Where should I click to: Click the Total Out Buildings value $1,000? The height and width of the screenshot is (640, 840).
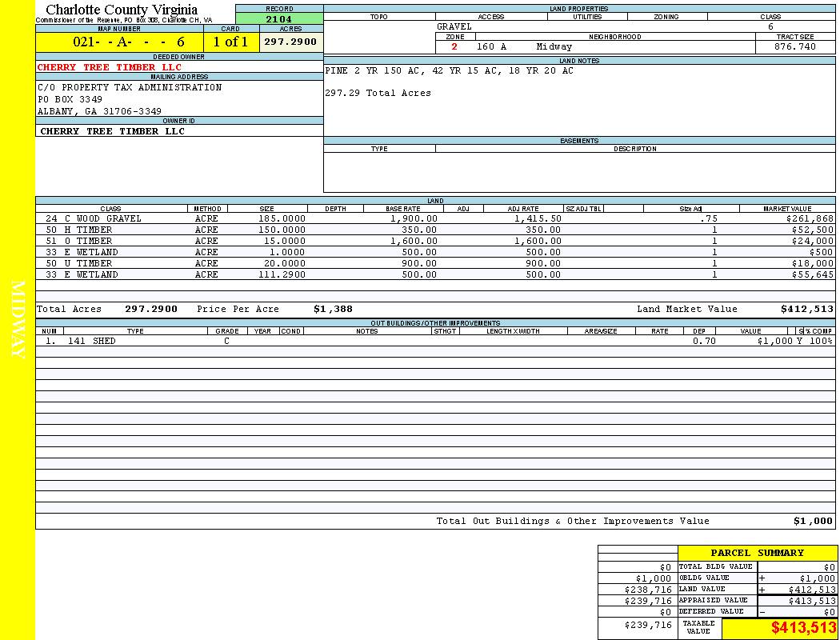(x=812, y=521)
